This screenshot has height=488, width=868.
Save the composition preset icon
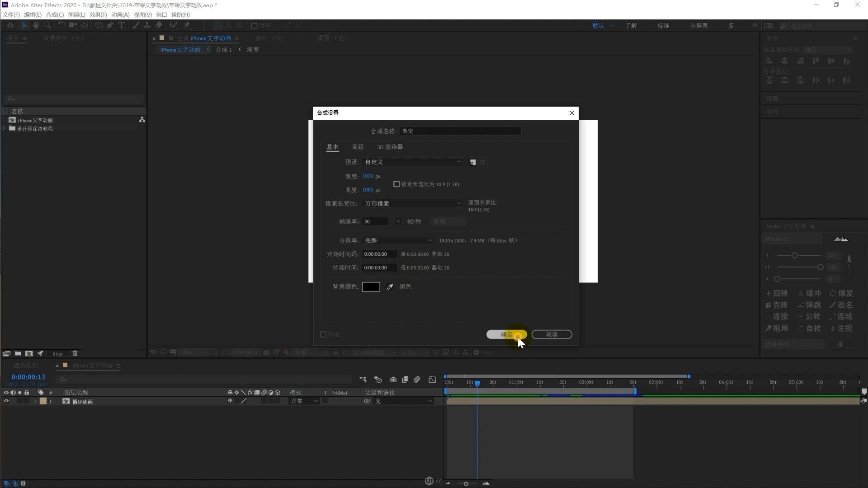(473, 162)
